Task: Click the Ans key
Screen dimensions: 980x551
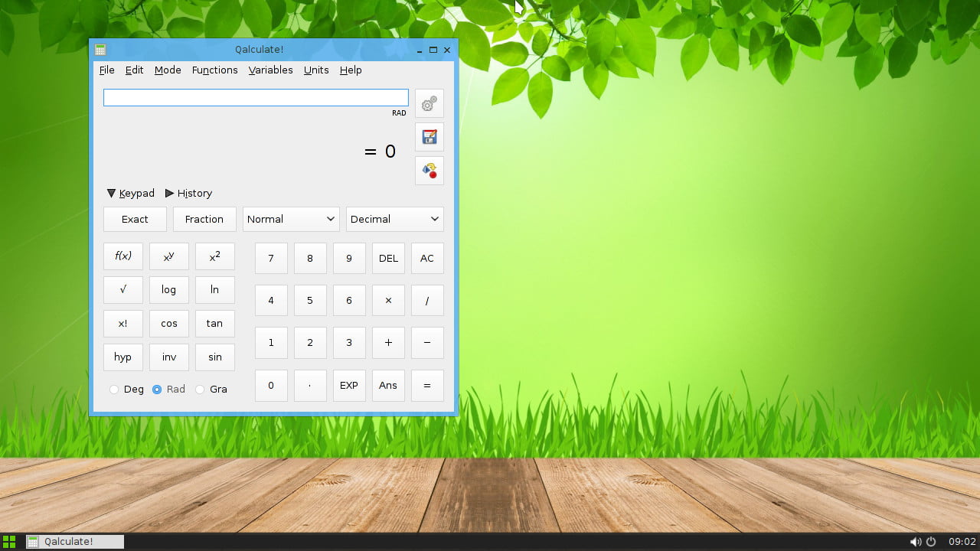Action: [x=388, y=386]
